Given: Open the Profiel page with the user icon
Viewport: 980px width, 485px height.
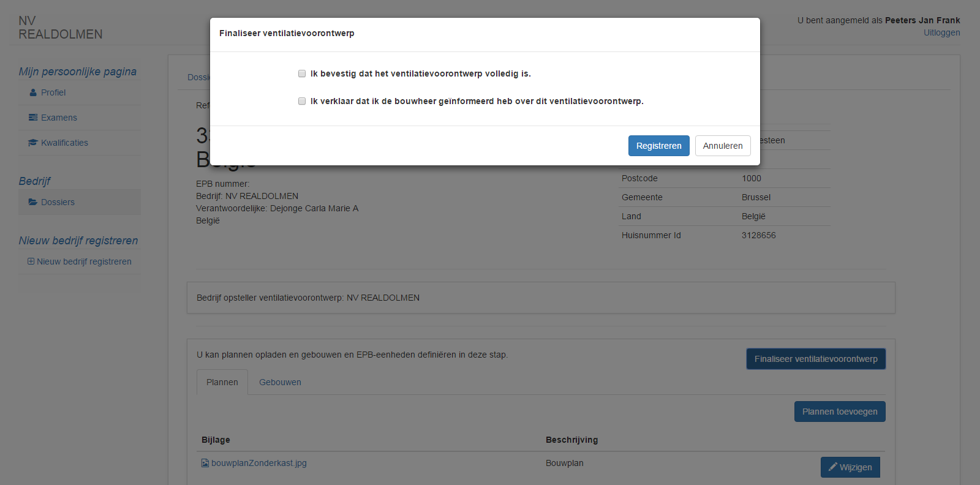Looking at the screenshot, I should (x=33, y=92).
